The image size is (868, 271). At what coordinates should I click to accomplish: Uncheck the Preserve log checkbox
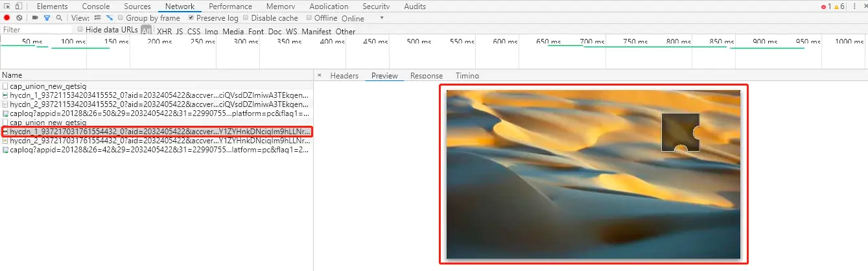[191, 18]
